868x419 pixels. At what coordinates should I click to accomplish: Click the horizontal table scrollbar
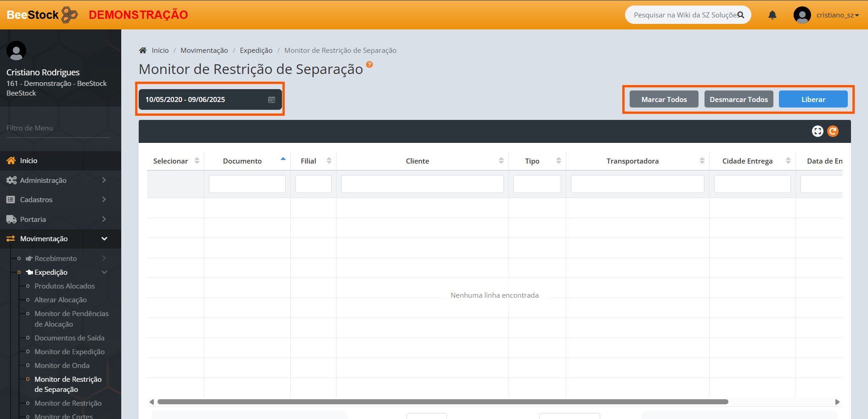point(442,402)
